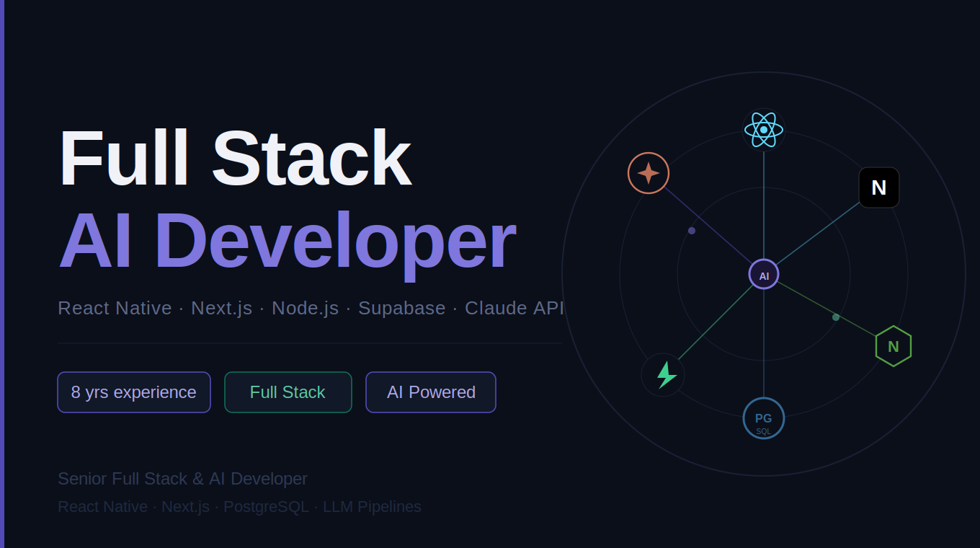Image resolution: width=980 pixels, height=548 pixels.
Task: Click the 8 yrs experience badge
Action: pos(134,392)
